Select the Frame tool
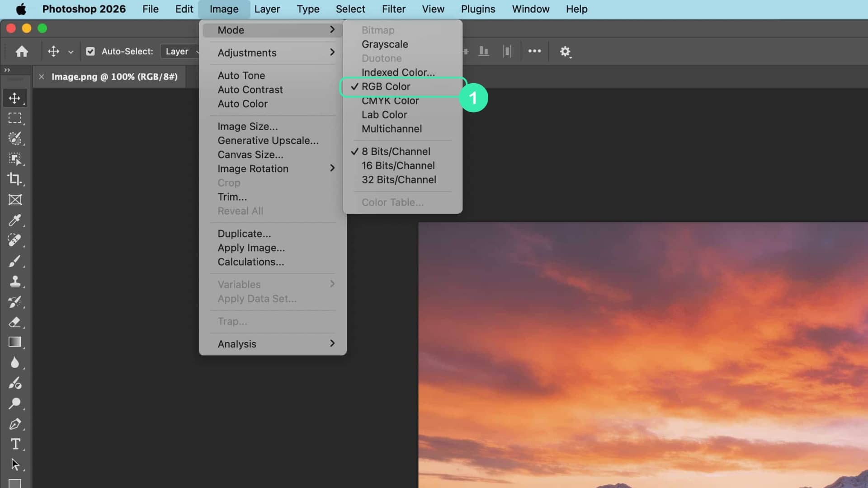 click(15, 200)
